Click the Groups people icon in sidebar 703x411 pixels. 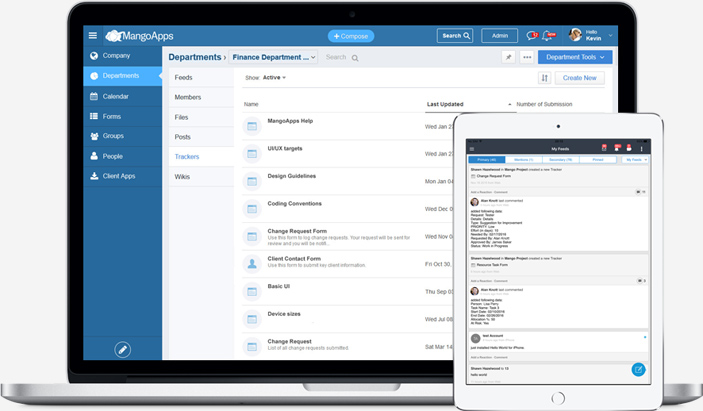tap(94, 136)
